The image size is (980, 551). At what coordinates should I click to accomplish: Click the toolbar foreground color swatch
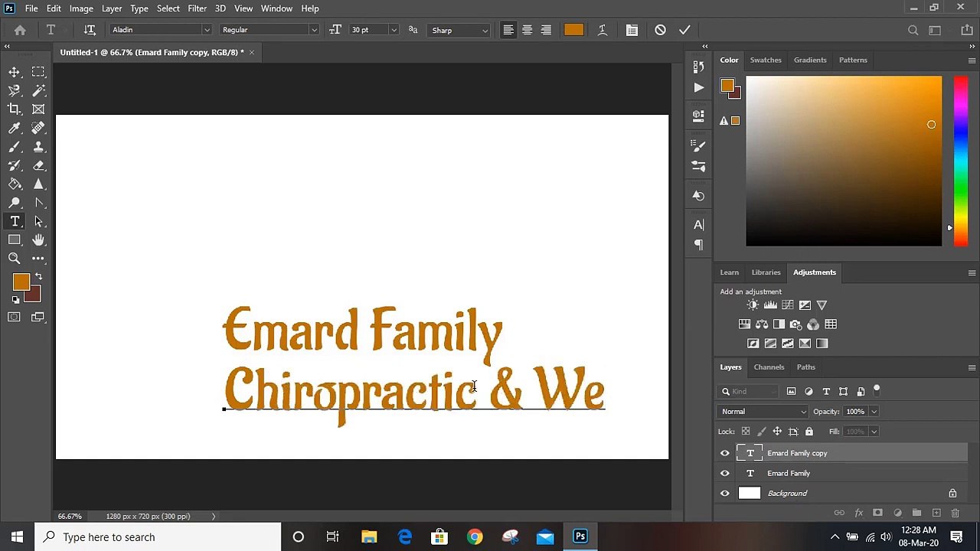pos(21,282)
